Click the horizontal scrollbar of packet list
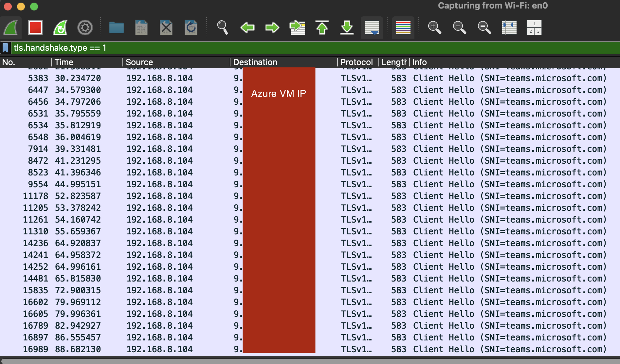The width and height of the screenshot is (620, 364). point(310,361)
